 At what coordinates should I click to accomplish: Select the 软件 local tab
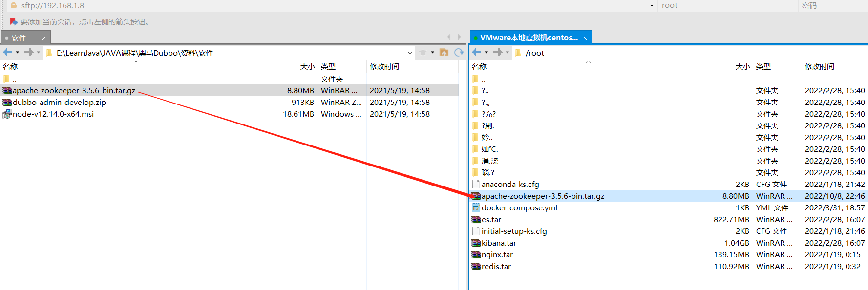pos(19,38)
